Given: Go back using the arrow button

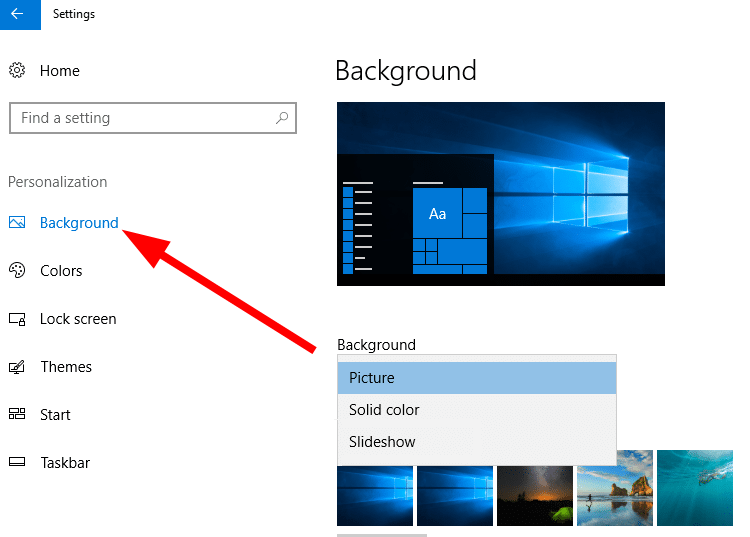Looking at the screenshot, I should pyautogui.click(x=20, y=14).
